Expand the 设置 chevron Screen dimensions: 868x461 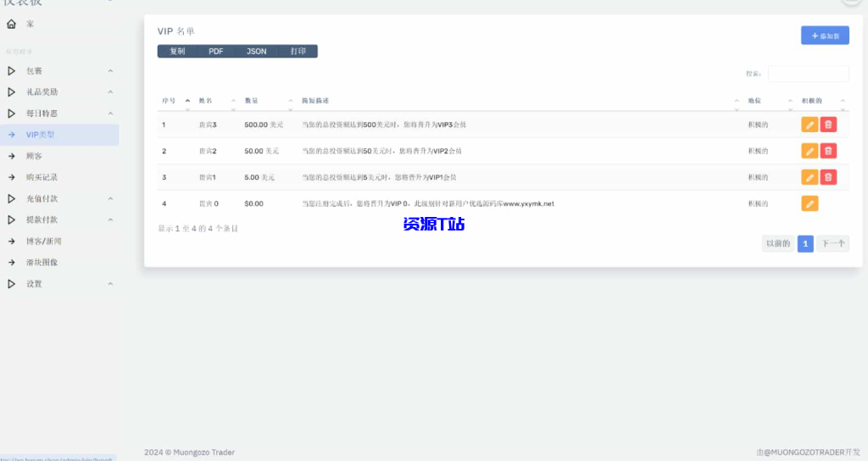[x=110, y=284]
